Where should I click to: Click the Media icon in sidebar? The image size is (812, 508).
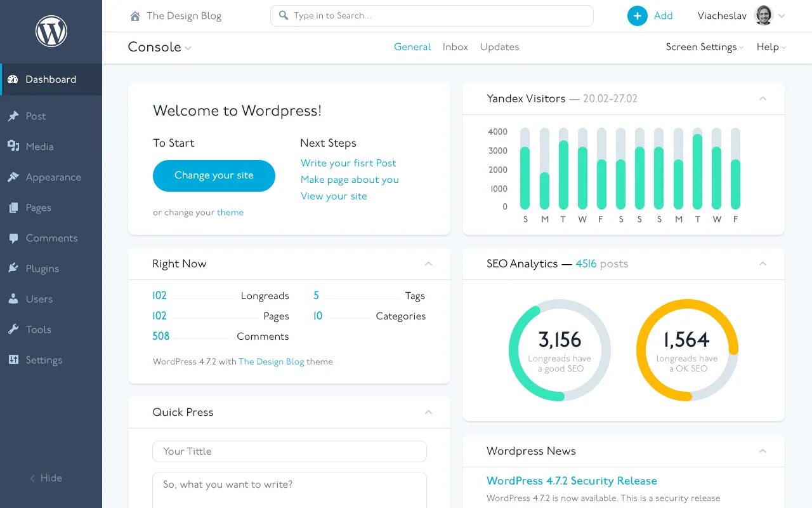pos(13,146)
